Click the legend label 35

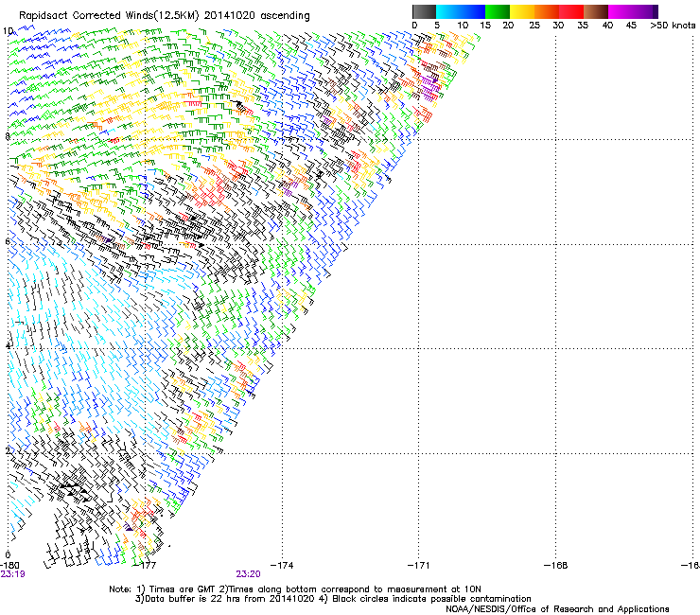point(583,26)
